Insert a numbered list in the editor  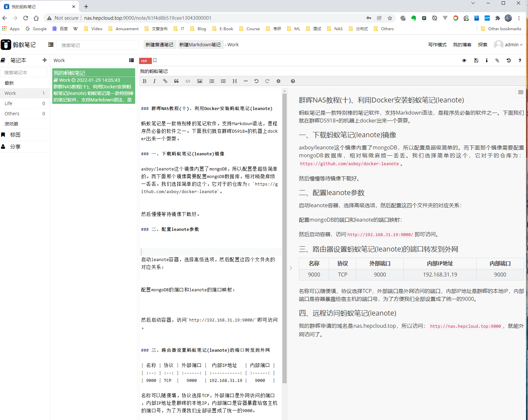coord(212,81)
